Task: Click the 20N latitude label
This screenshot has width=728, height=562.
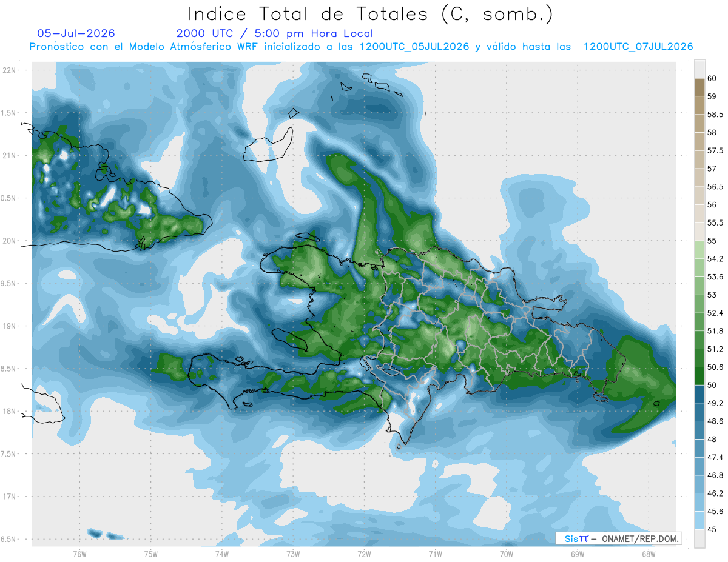Action: coord(10,241)
